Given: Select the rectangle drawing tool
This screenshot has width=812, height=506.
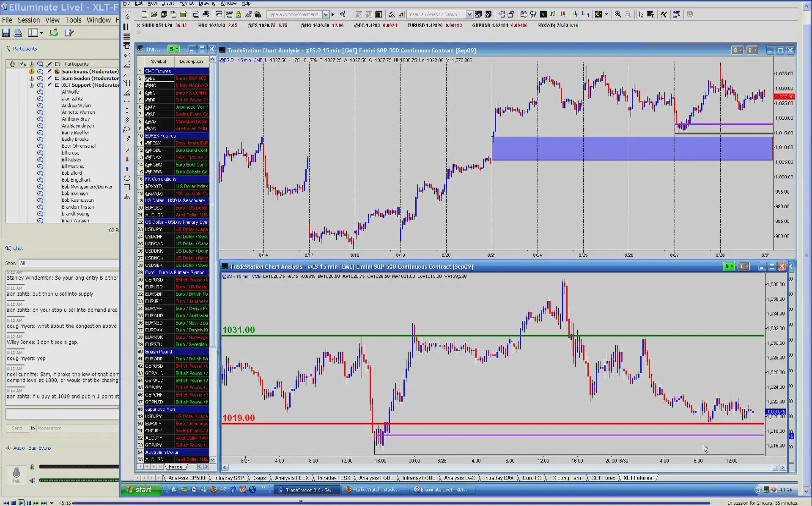Looking at the screenshot, I should pyautogui.click(x=127, y=187).
